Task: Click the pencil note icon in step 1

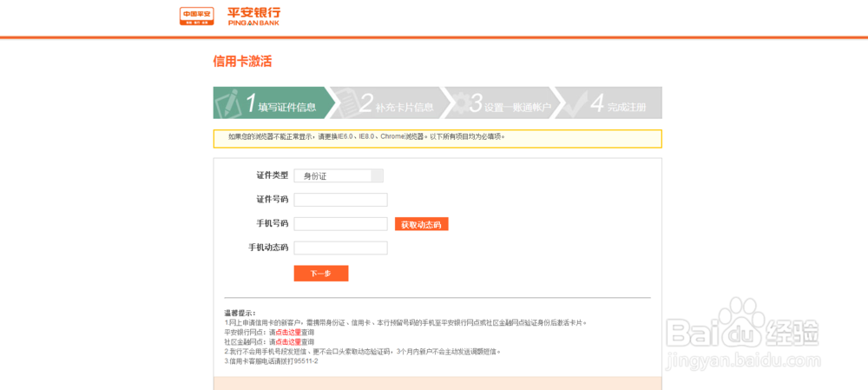Action: 228,102
